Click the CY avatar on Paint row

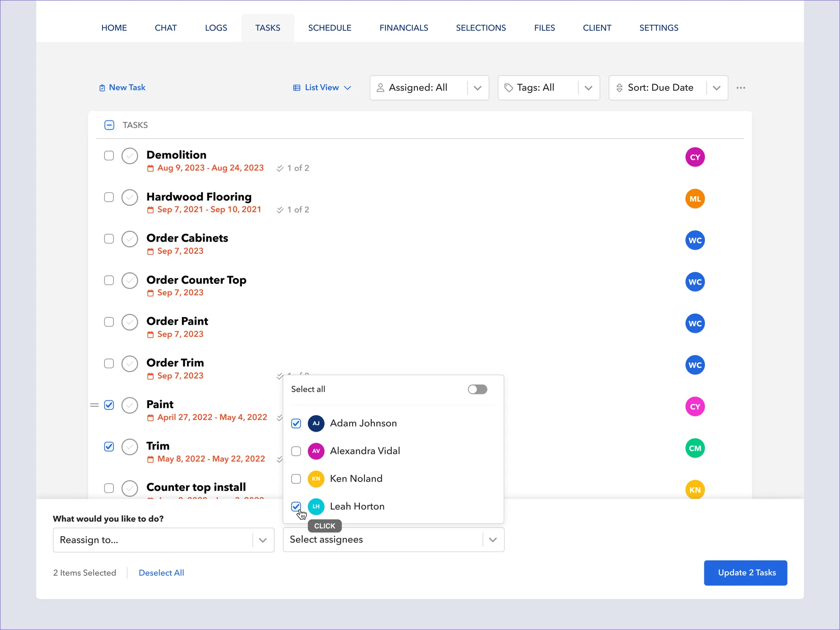coord(695,407)
